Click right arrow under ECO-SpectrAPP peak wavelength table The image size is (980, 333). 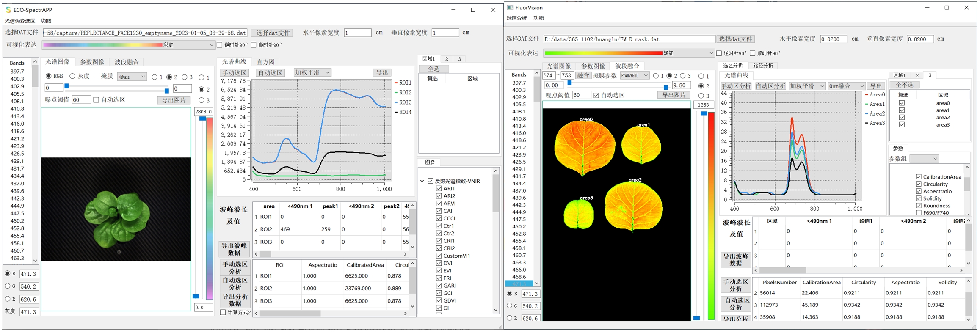coord(405,254)
